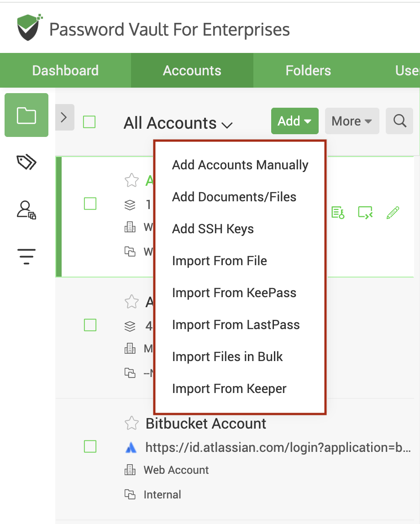Screen dimensions: 420x524
Task: Click the green pencil edit icon
Action: coord(393,213)
